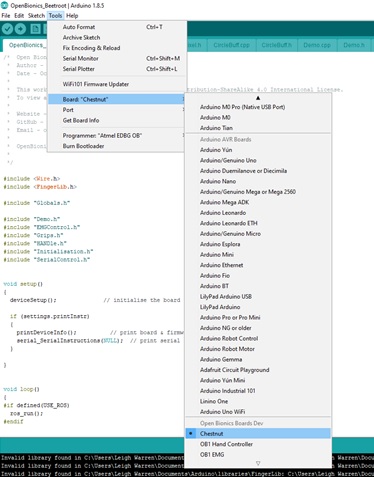Image resolution: width=374 pixels, height=477 pixels.
Task: Switch to the Demo.h tab
Action: [x=354, y=45]
